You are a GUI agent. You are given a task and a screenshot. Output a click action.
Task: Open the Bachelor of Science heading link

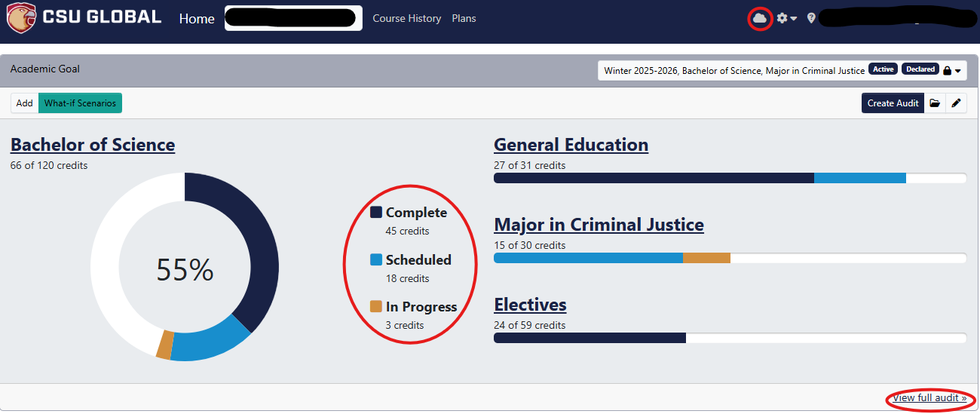(93, 145)
